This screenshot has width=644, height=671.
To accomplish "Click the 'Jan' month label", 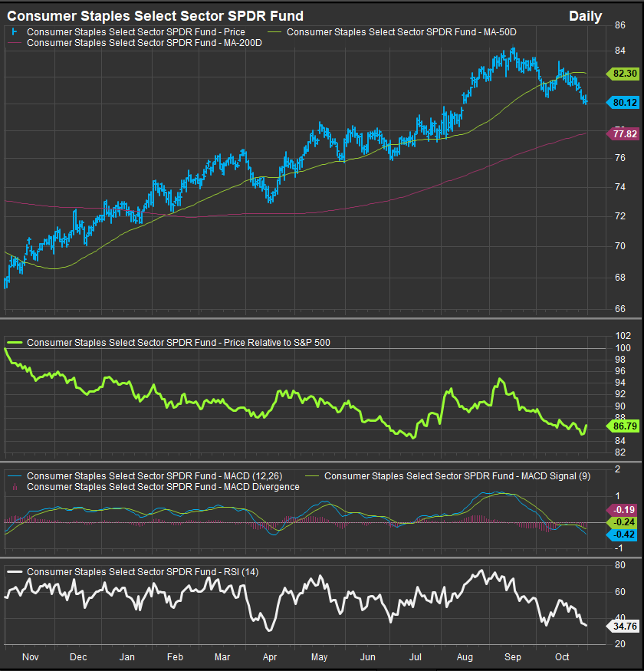I will (x=127, y=657).
